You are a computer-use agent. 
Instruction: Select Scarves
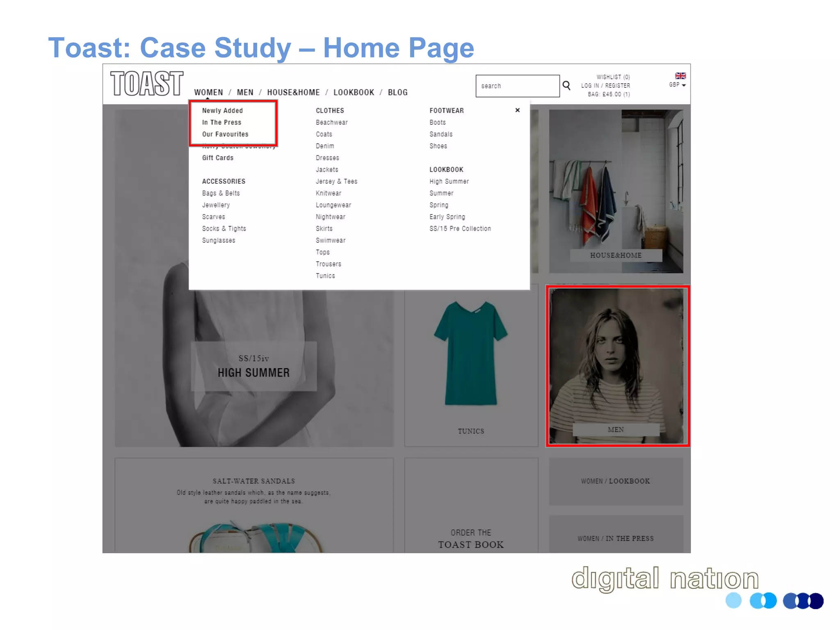[213, 217]
